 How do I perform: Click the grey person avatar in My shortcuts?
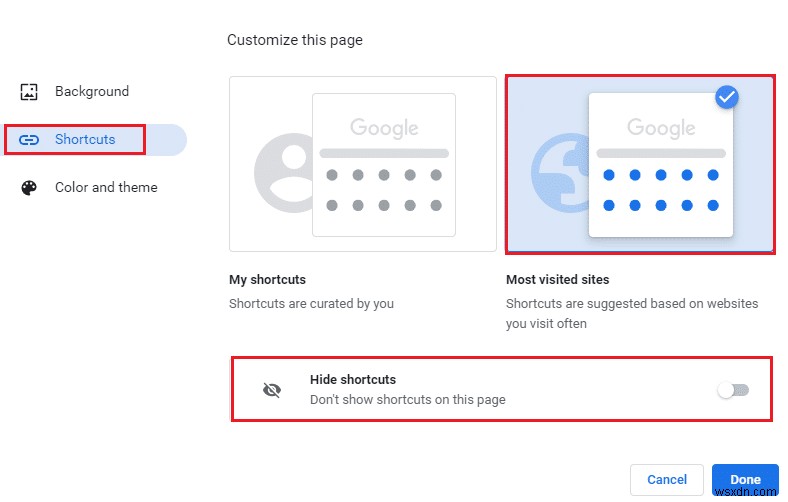pos(283,173)
